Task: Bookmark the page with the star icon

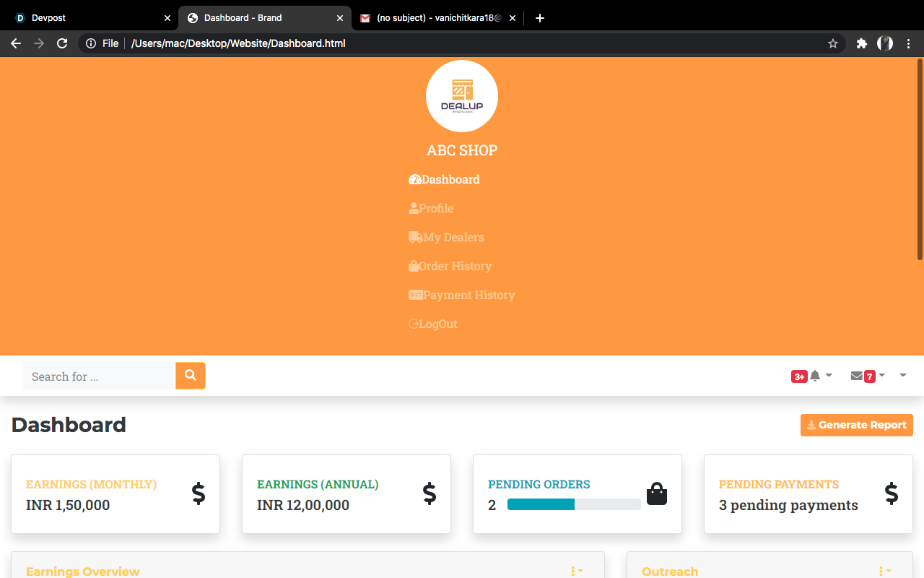Action: pyautogui.click(x=832, y=43)
